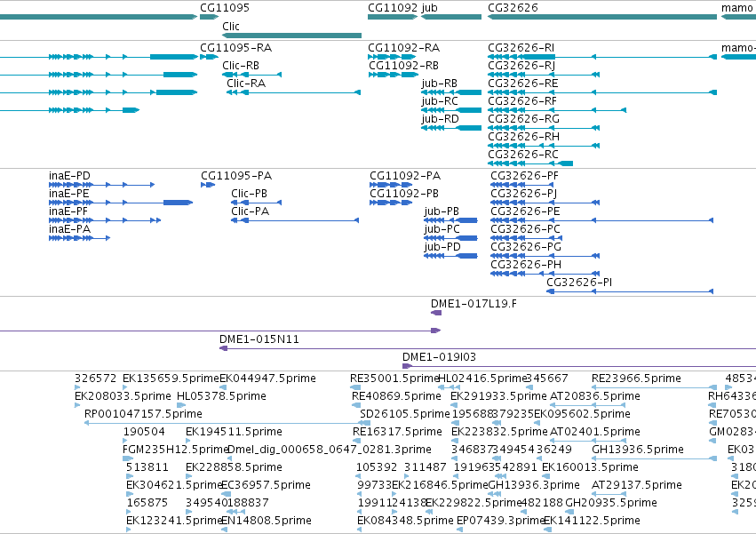Select the CG11092 gene bar
Image resolution: width=756 pixels, height=534 pixels.
[393, 17]
